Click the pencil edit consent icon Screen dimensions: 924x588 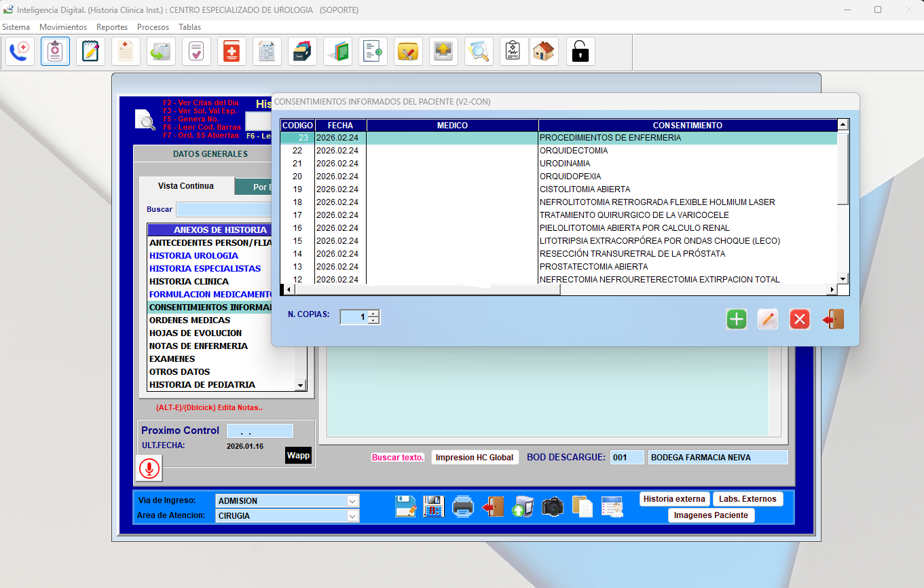click(768, 319)
